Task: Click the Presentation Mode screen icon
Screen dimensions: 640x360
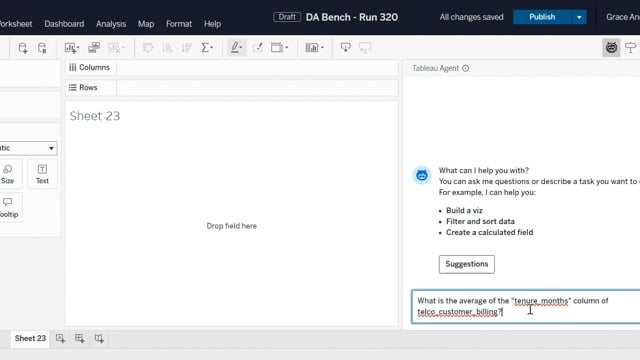Action: [365, 47]
